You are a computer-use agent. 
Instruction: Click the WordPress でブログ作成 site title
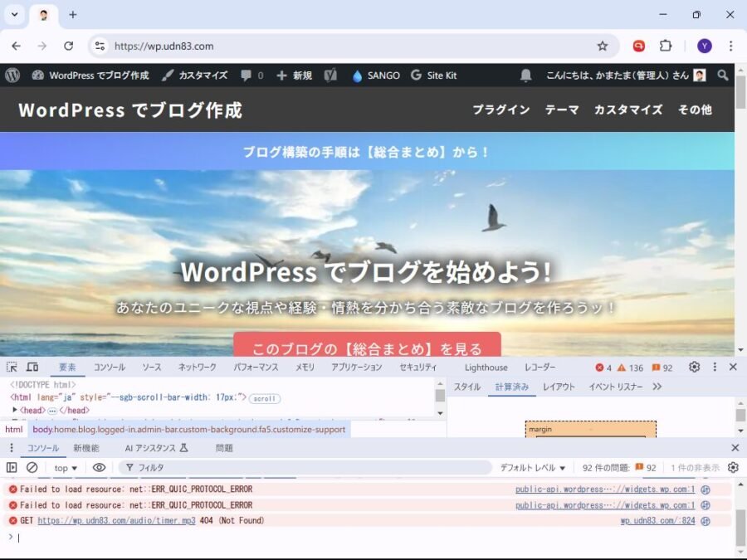(x=130, y=110)
